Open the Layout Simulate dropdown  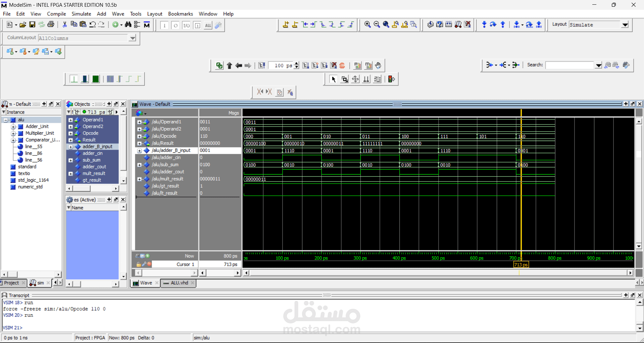tap(625, 25)
